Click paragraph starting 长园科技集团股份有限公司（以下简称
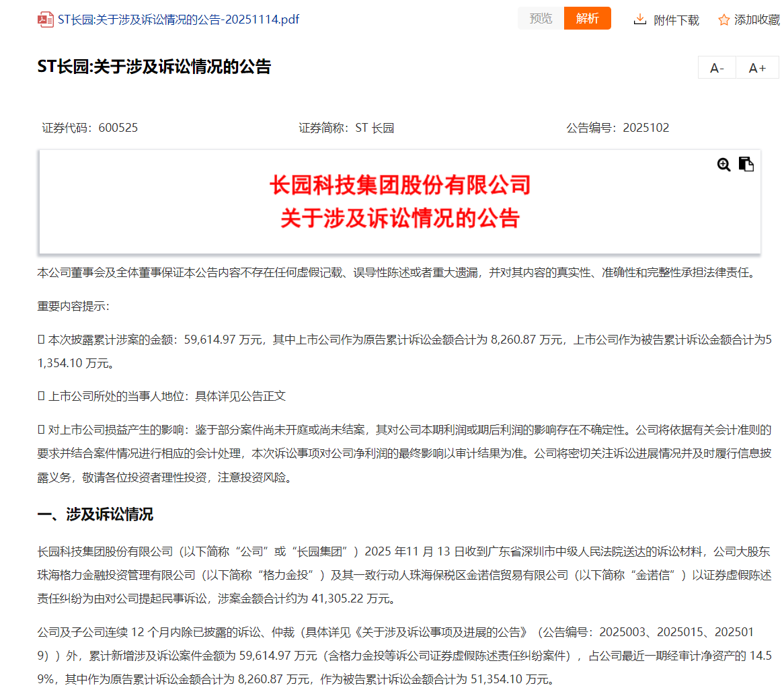Image resolution: width=784 pixels, height=698 pixels. pyautogui.click(x=404, y=575)
